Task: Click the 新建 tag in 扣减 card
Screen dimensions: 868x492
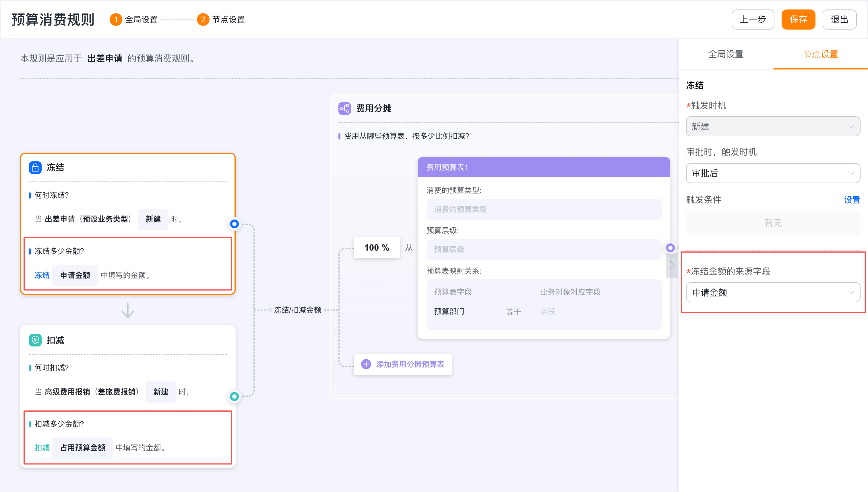Action: point(160,392)
